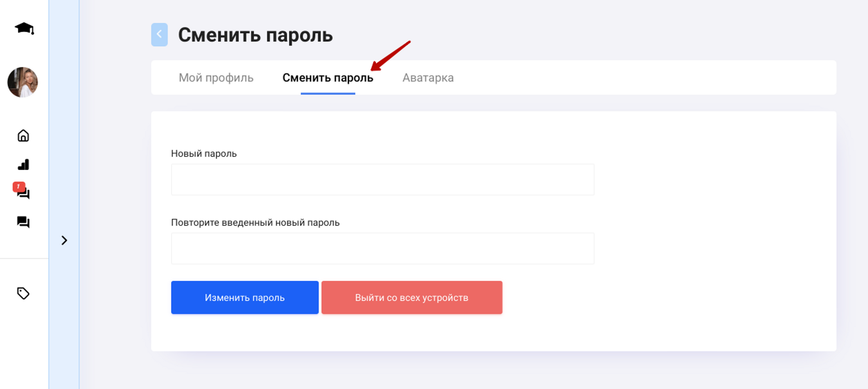
Task: Expand the sidebar with the chevron arrow
Action: [64, 241]
